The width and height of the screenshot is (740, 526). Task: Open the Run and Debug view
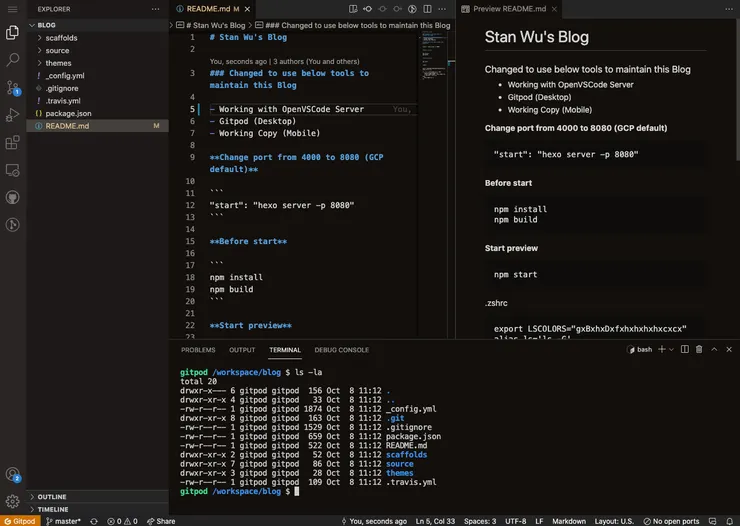point(13,115)
